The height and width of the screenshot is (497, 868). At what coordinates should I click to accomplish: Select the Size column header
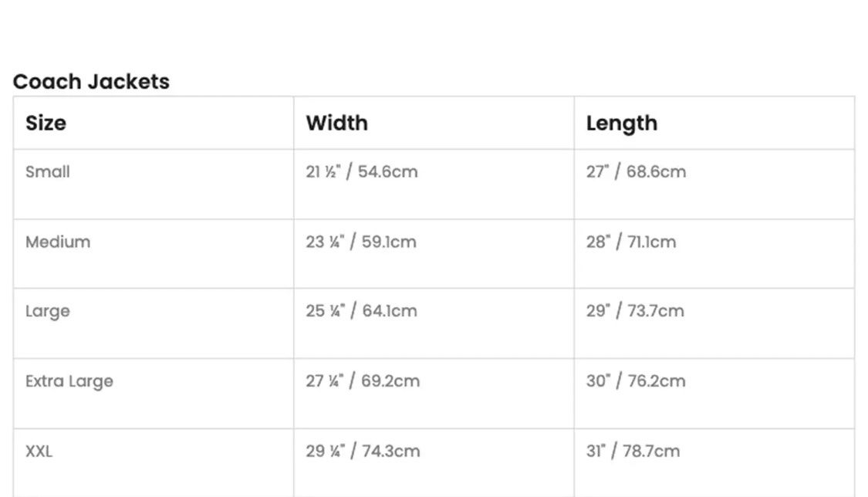(x=46, y=123)
